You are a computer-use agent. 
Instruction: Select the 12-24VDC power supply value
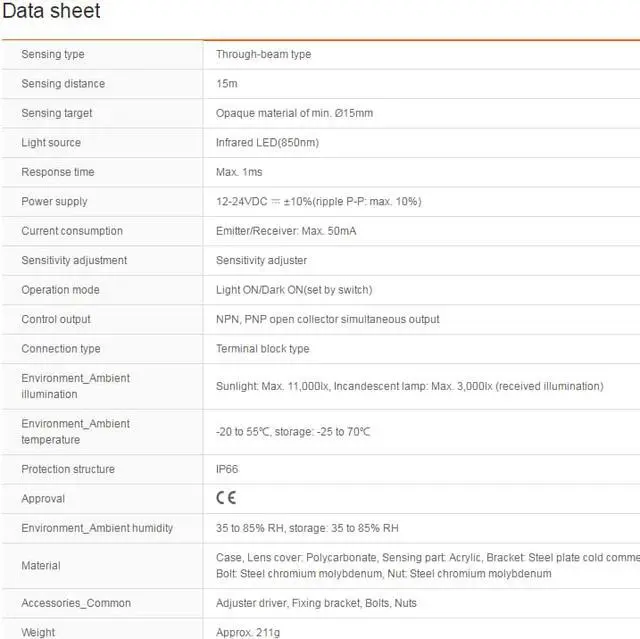point(318,201)
